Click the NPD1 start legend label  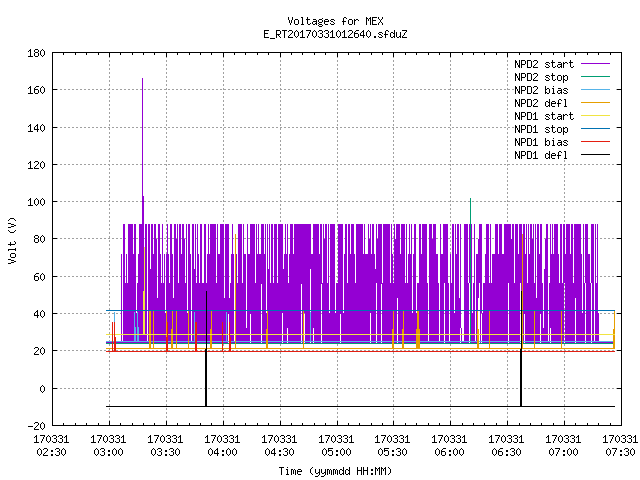tap(544, 116)
